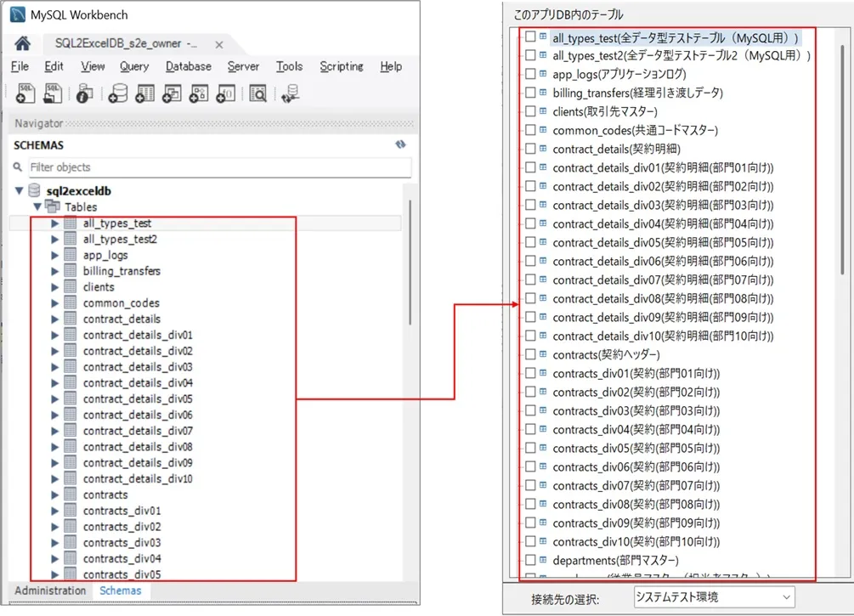Viewport: 854px width, 616px height.
Task: Enable the billing_transfers(経理引き渡しデータ) checkbox
Action: click(x=530, y=92)
